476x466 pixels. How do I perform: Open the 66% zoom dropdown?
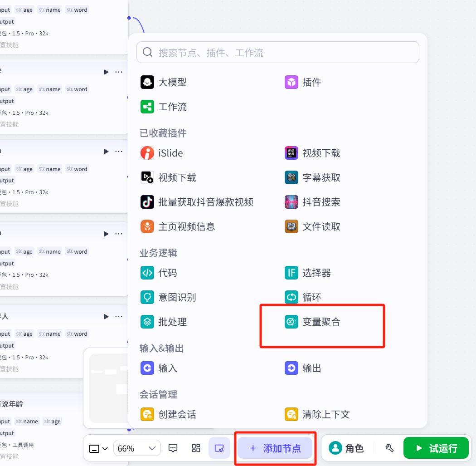point(137,448)
